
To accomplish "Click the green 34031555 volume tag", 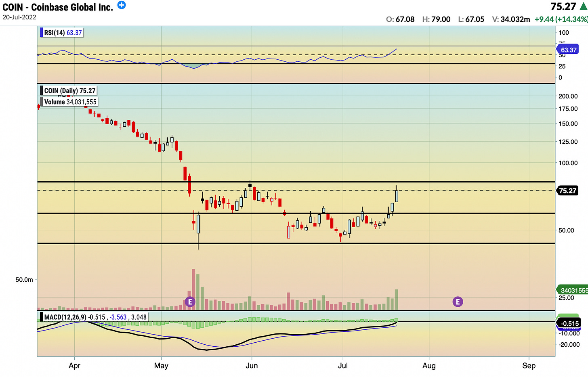I will pyautogui.click(x=573, y=290).
